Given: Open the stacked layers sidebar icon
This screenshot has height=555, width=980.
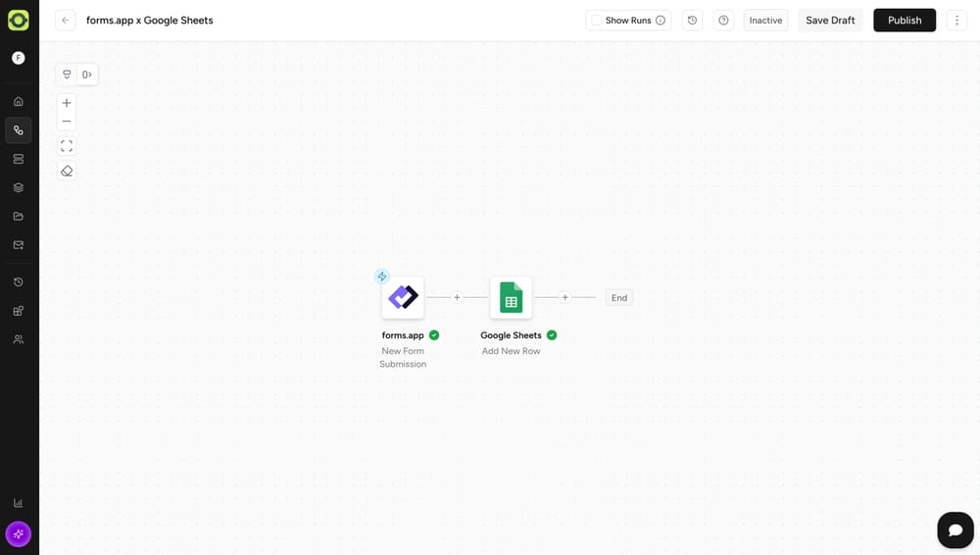Looking at the screenshot, I should click(x=18, y=187).
